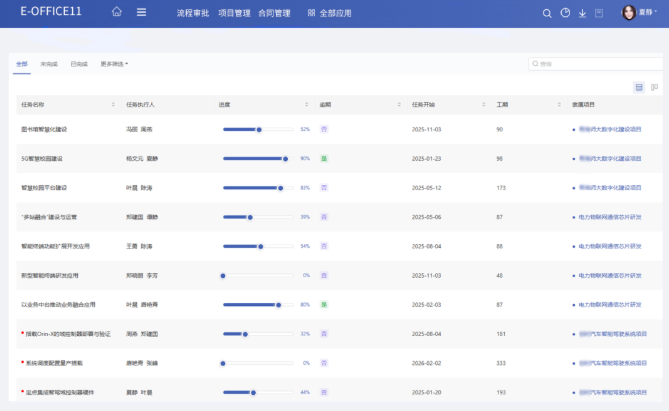The image size is (669, 411).
Task: Open the 流程审批 menu
Action: click(192, 13)
